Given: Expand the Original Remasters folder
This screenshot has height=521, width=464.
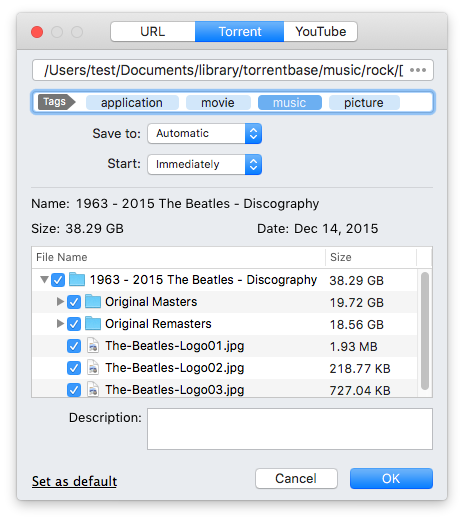Looking at the screenshot, I should click(x=60, y=324).
